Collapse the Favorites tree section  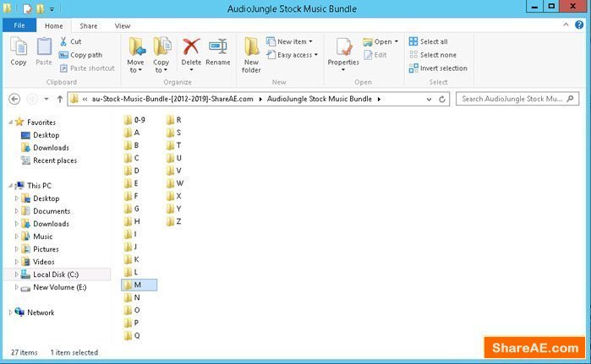click(x=10, y=122)
